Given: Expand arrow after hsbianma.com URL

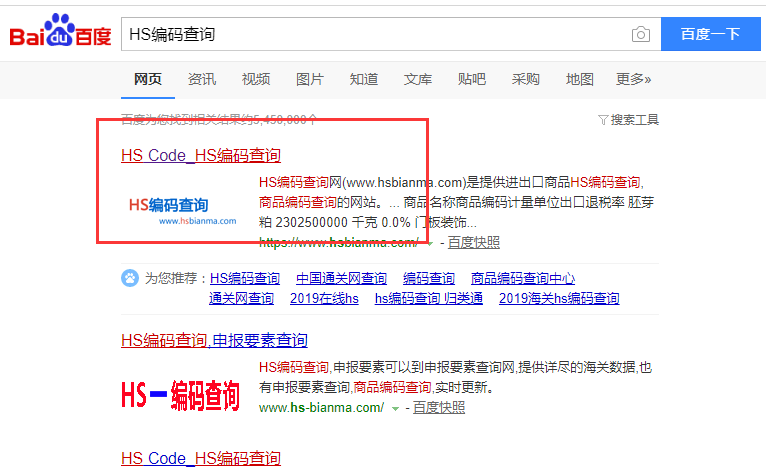Looking at the screenshot, I should [x=430, y=243].
